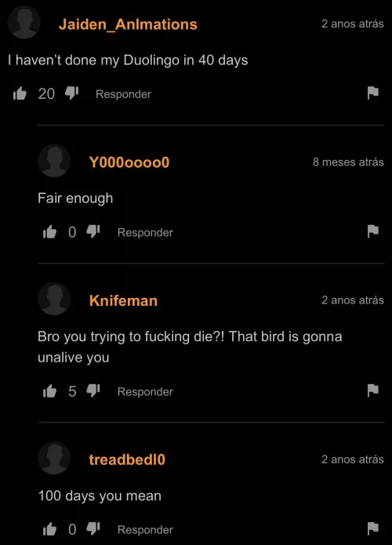Report Y000oooo0's reply with flag icon
Screen dimensions: 392x545
[x=373, y=231]
